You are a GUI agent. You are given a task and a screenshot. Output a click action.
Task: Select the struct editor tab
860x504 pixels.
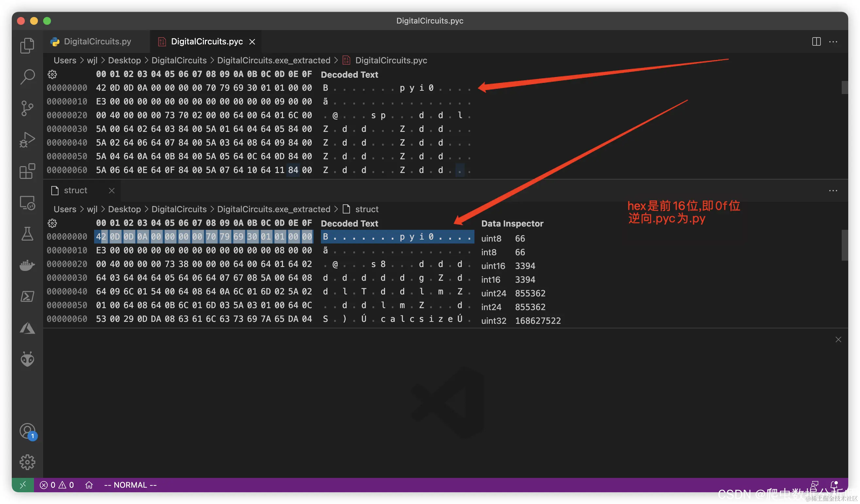(x=75, y=191)
